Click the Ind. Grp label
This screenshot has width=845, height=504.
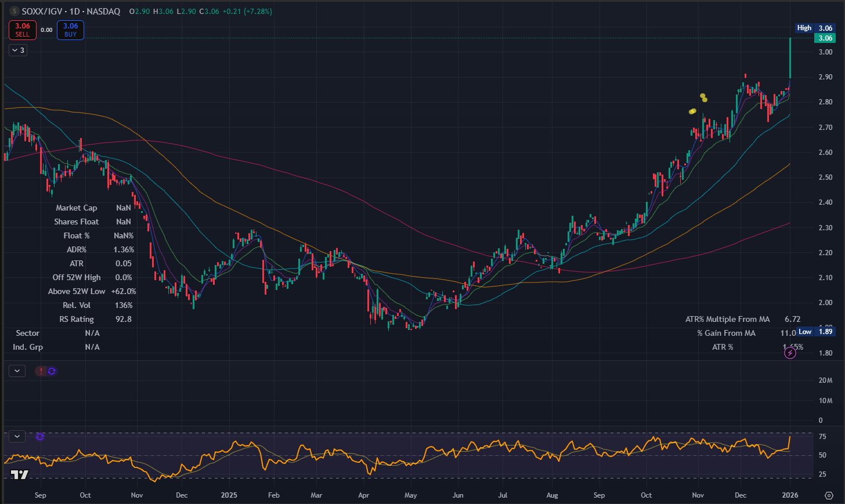(28, 347)
